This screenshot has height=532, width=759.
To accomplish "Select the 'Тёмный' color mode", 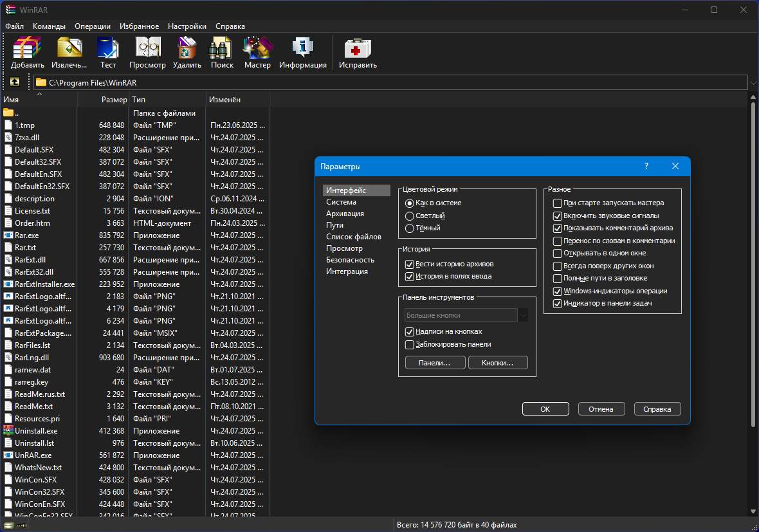I will pos(410,228).
